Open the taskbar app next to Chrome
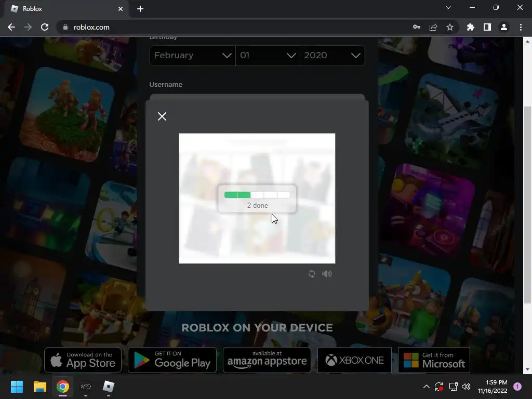Image resolution: width=532 pixels, height=399 pixels. [86, 387]
